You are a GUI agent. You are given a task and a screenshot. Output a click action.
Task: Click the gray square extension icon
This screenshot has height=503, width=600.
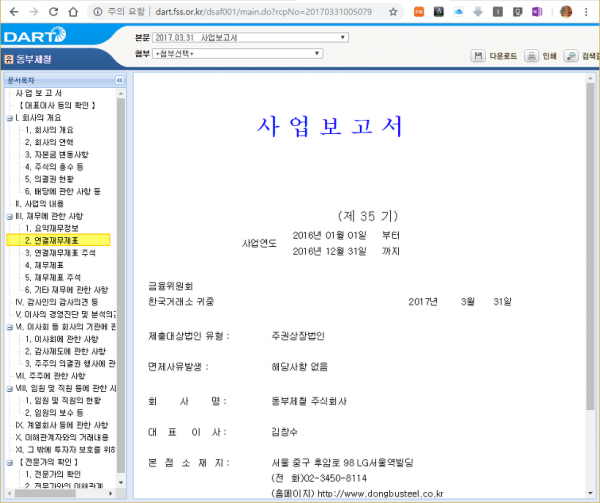tap(497, 12)
